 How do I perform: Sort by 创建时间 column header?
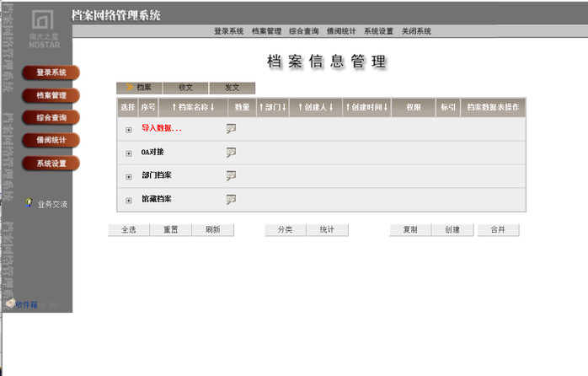click(366, 107)
